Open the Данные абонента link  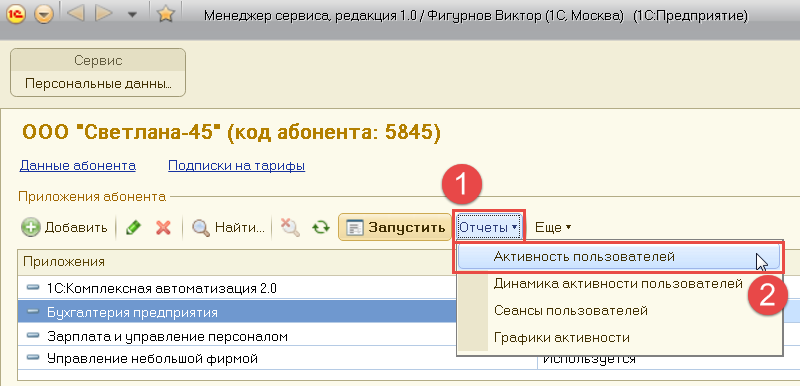[78, 166]
